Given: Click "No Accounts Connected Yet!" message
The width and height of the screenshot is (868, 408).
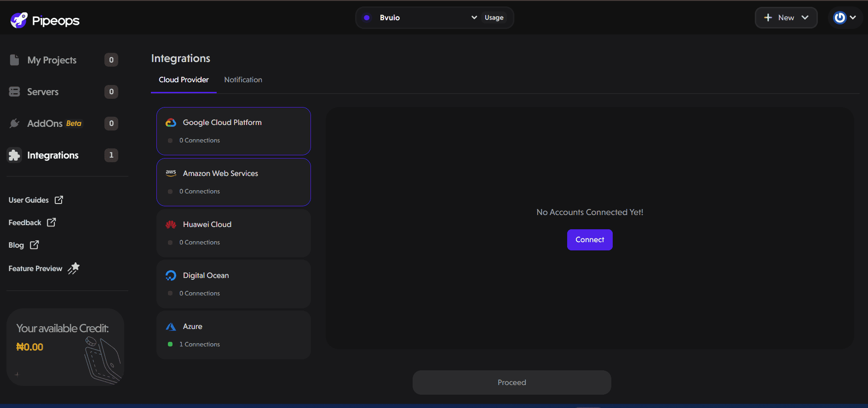Looking at the screenshot, I should coord(590,212).
